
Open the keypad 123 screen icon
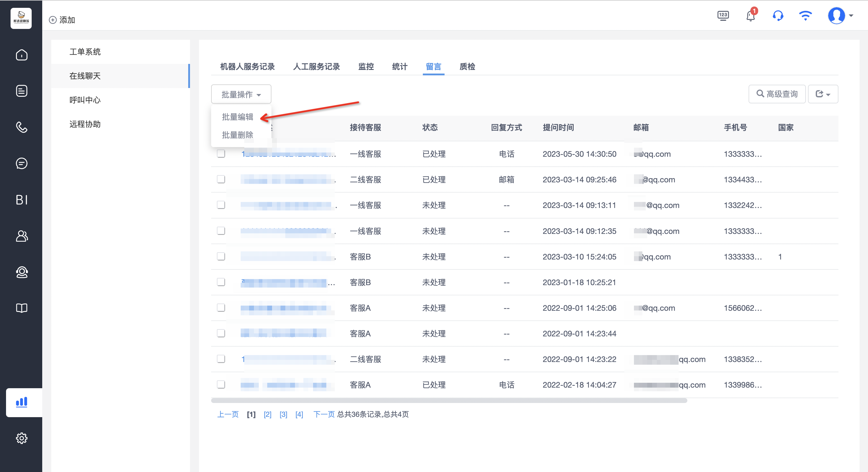click(723, 16)
